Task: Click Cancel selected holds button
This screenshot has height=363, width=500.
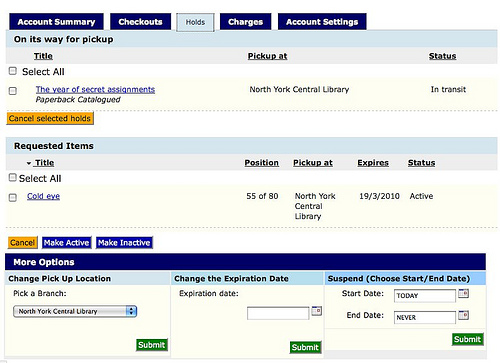Action: click(50, 118)
